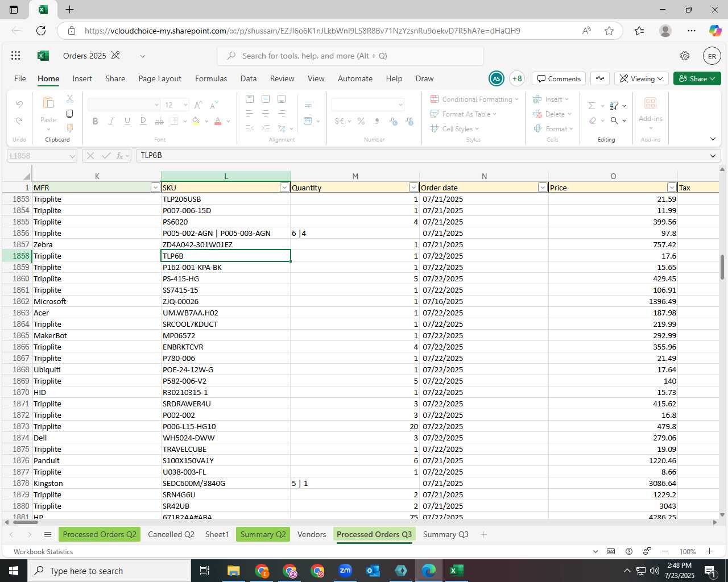This screenshot has width=728, height=582.
Task: Toggle favorite star in address bar
Action: coord(609,31)
